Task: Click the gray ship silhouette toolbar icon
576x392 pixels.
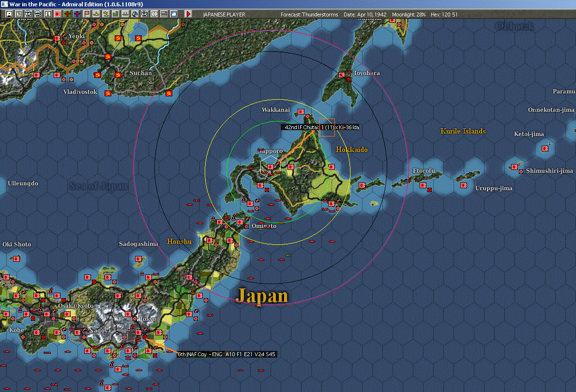Action: [x=125, y=14]
